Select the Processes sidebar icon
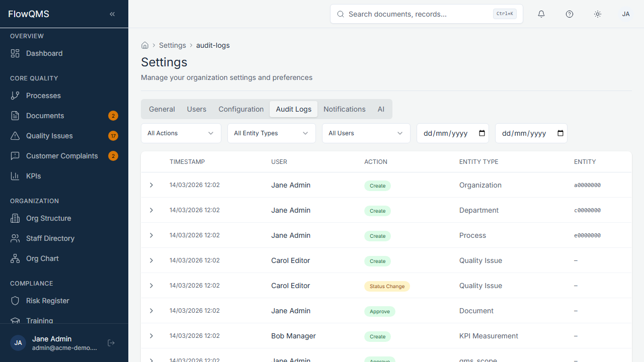 pyautogui.click(x=16, y=96)
